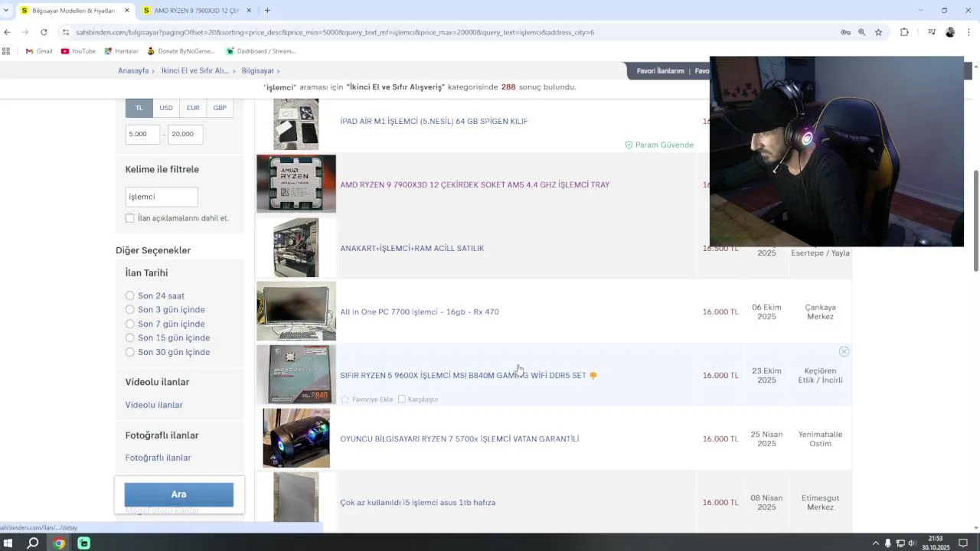Close the Bilgisayar Modelleri tab
Viewport: 980px width, 551px height.
127,11
